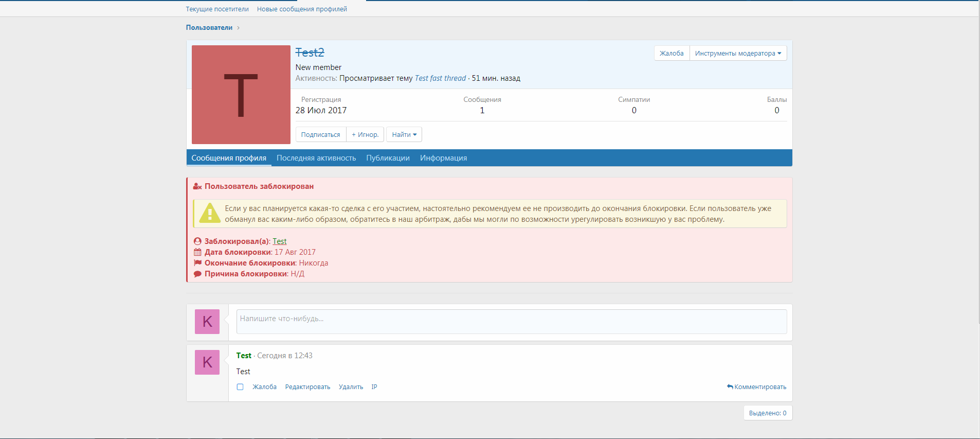Click the reply arrow icon beside Комментировать
Screen dimensions: 980x439
tap(730, 387)
